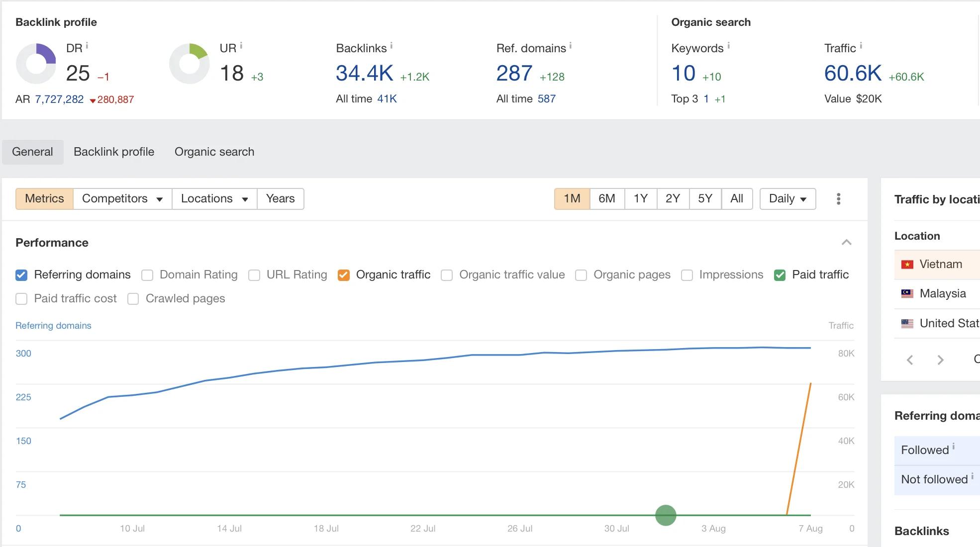The width and height of the screenshot is (980, 547).
Task: Click the UR info icon
Action: (x=241, y=46)
